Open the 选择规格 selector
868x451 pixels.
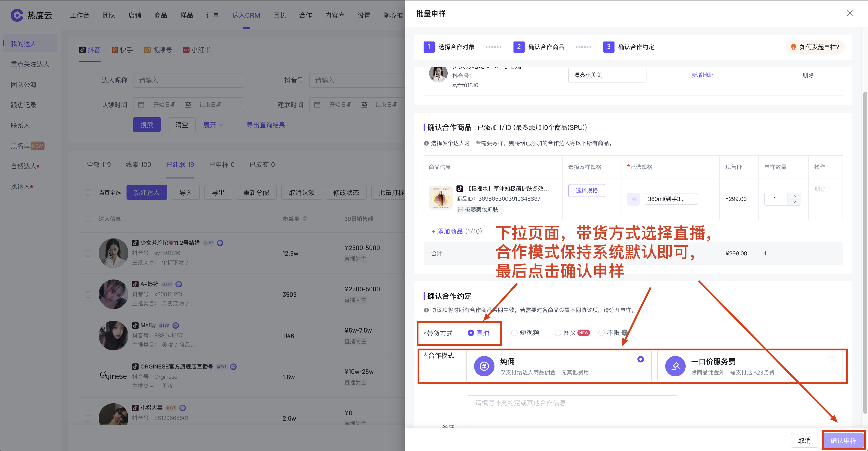pos(586,191)
